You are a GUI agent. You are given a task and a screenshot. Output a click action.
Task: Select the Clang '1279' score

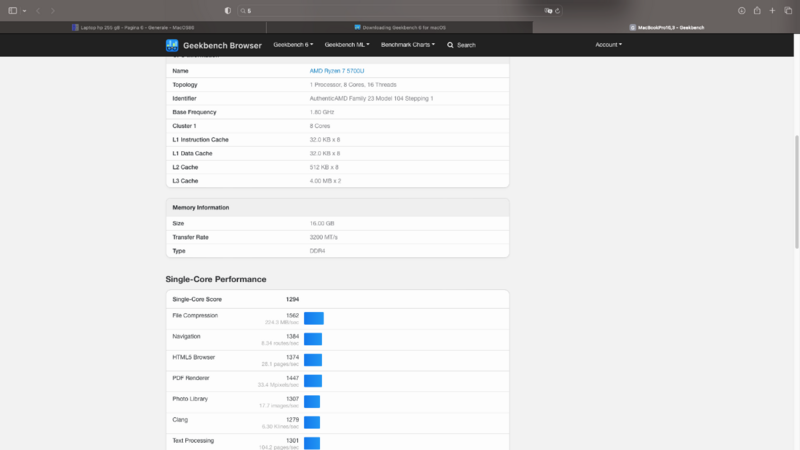click(x=292, y=420)
